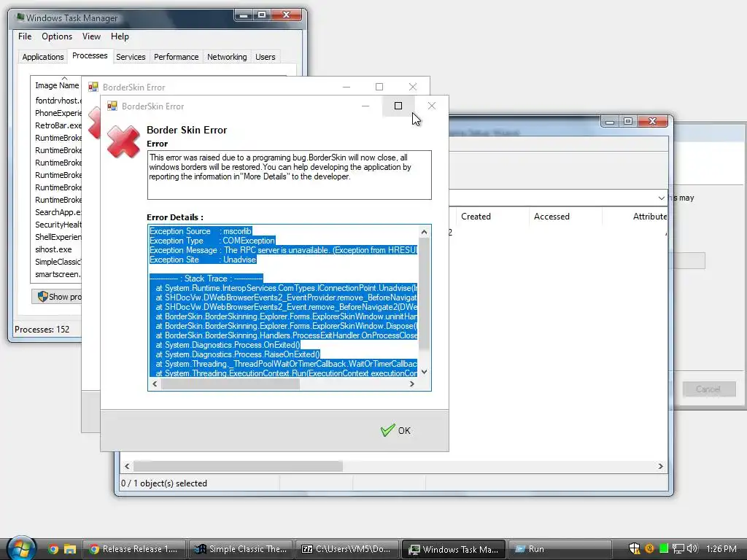Viewport: 747px width, 560px height.
Task: Select the Exception Source mscorlib line
Action: coord(200,231)
